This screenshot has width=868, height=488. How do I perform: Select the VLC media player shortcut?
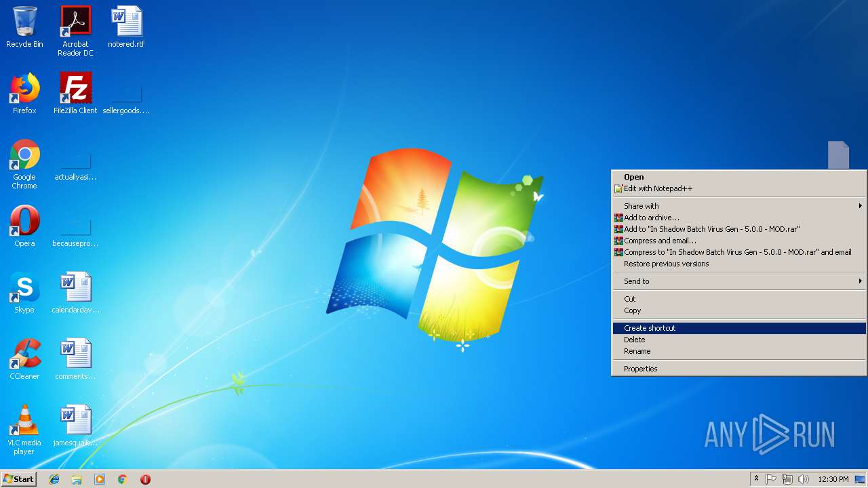24,430
